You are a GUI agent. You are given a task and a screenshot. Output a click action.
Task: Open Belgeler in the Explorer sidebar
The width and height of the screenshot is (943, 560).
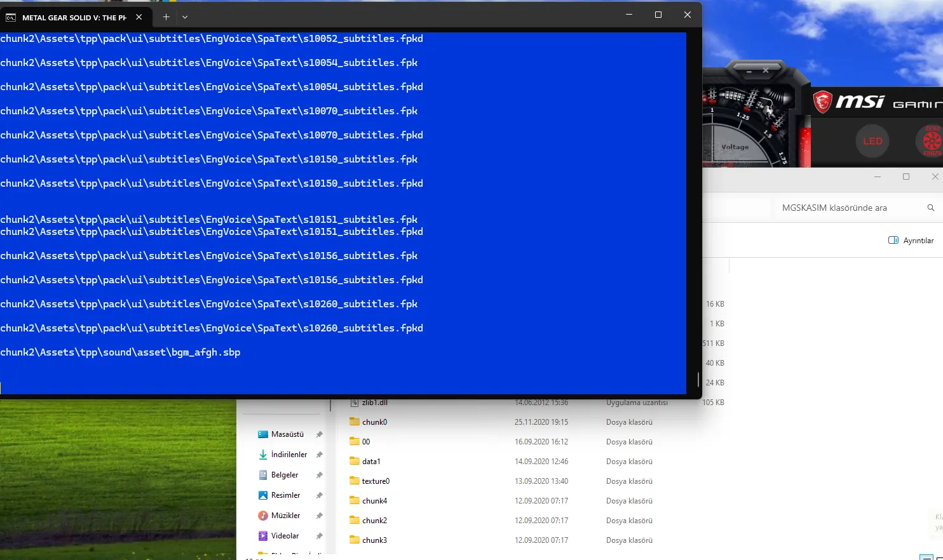285,475
